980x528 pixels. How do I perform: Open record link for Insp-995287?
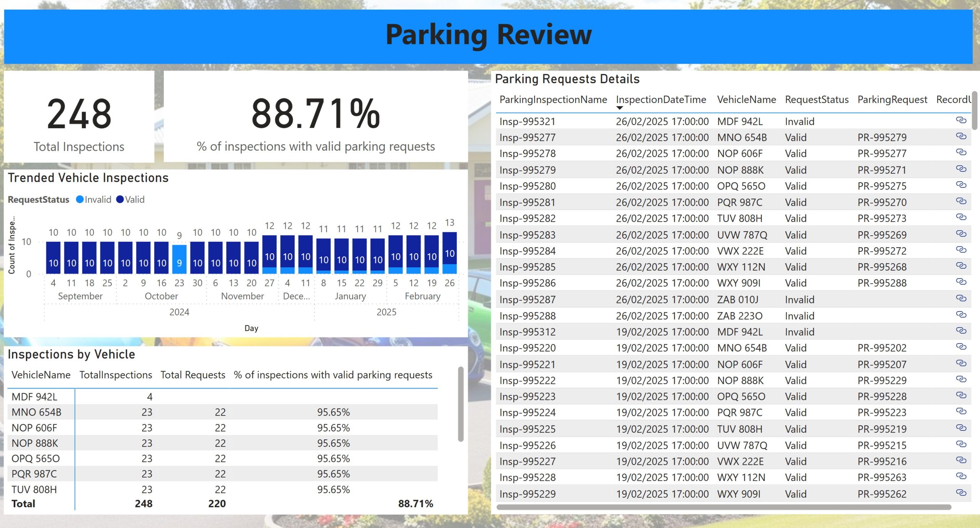(961, 298)
